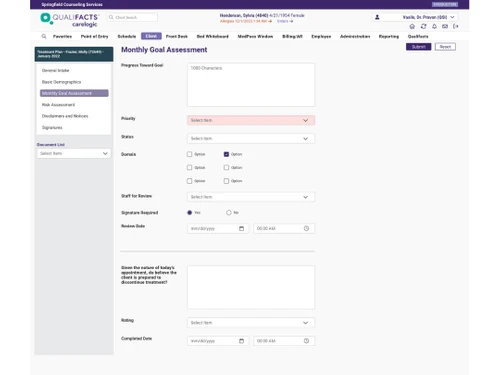The width and height of the screenshot is (500, 375).
Task: Open the Point of Entry menu
Action: (95, 36)
